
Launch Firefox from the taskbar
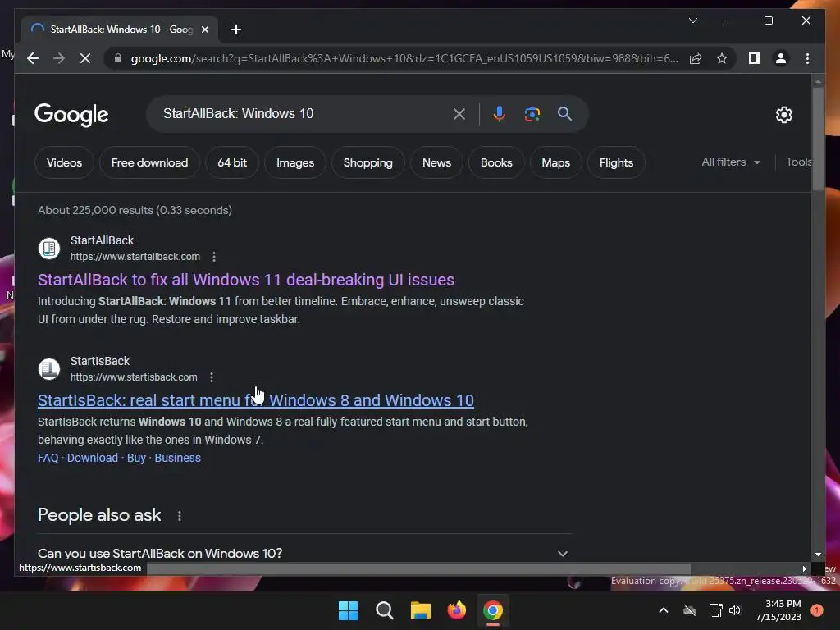pos(456,610)
